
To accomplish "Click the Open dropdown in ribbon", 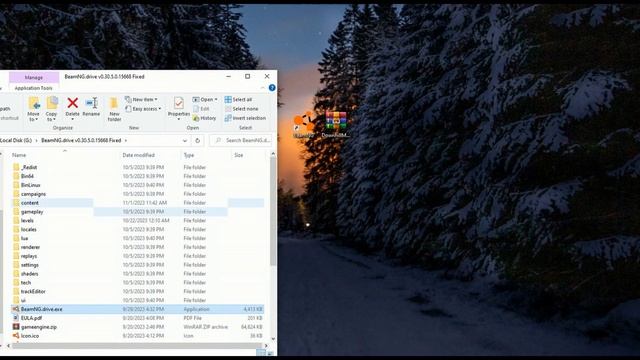I will 205,99.
